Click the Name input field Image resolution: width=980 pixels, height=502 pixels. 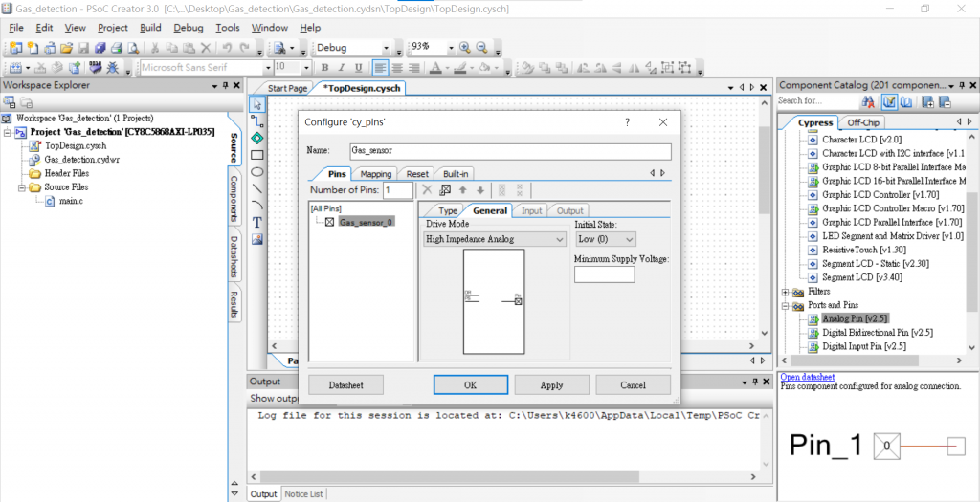click(x=511, y=151)
